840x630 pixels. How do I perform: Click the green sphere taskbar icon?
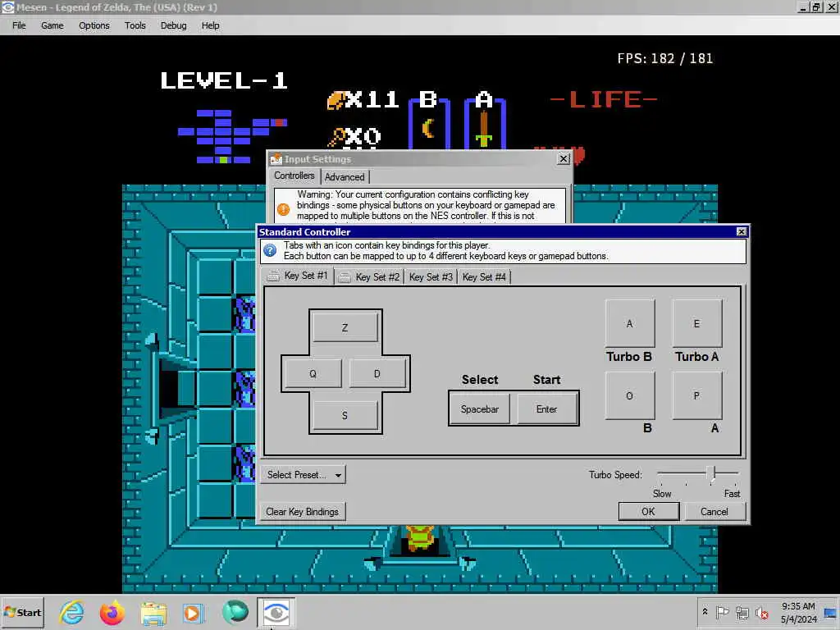click(x=235, y=612)
